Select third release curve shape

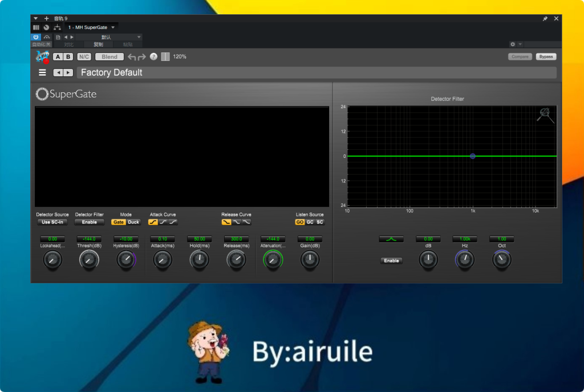pos(246,222)
